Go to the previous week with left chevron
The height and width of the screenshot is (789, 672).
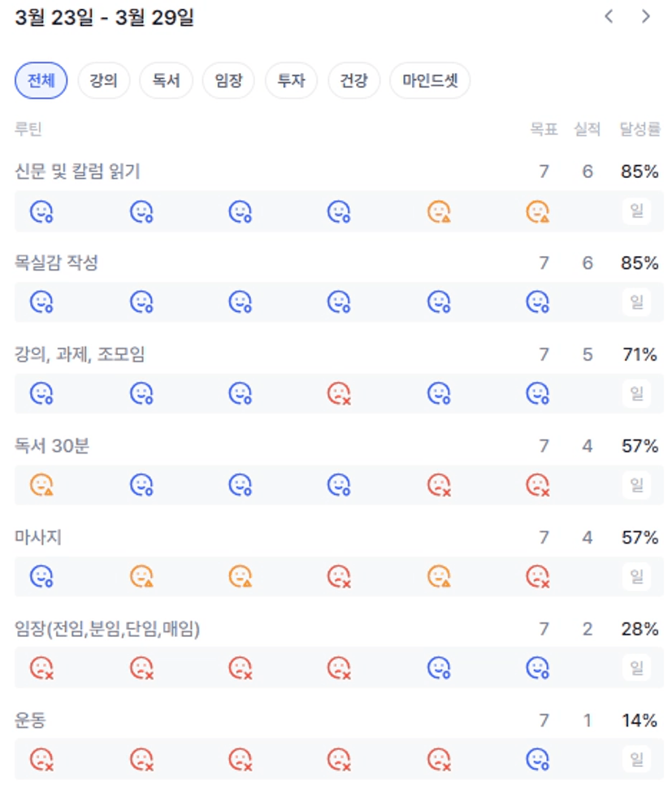click(609, 17)
